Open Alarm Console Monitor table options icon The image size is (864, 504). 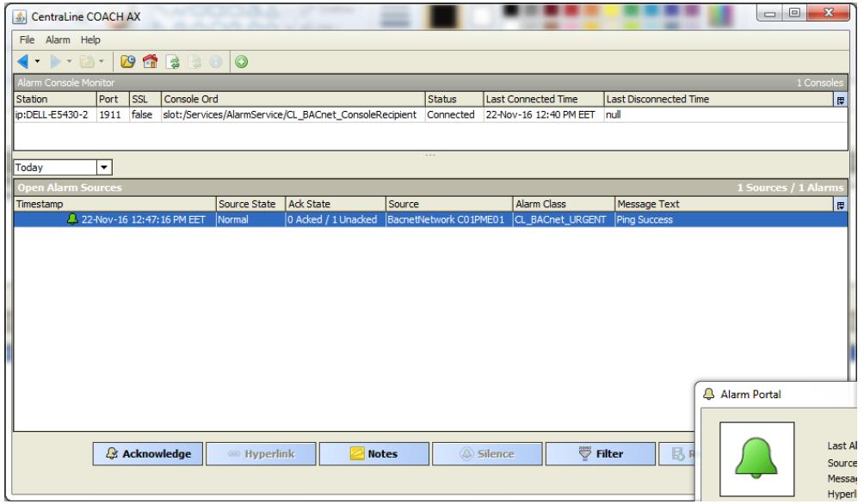841,101
